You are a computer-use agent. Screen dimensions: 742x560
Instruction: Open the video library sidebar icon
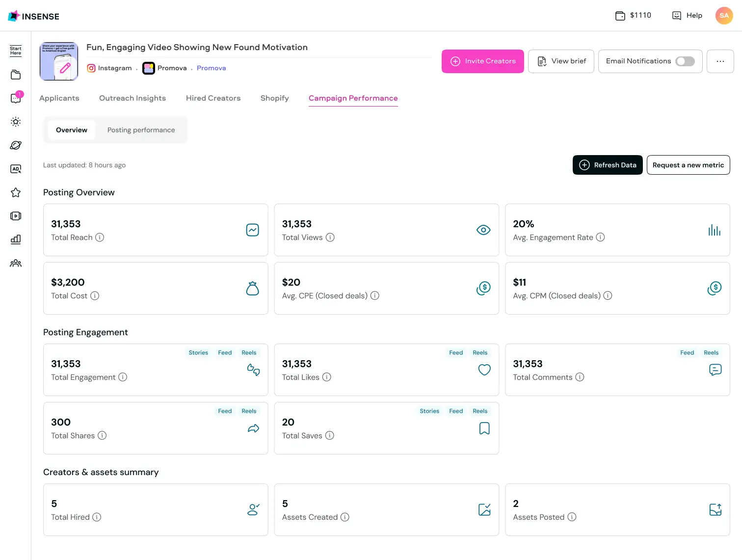pos(16,216)
